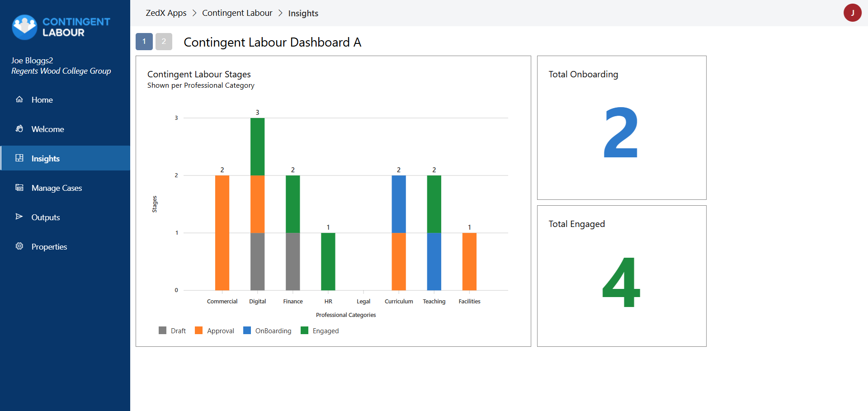Select the HR green bar
The height and width of the screenshot is (411, 868).
[328, 261]
